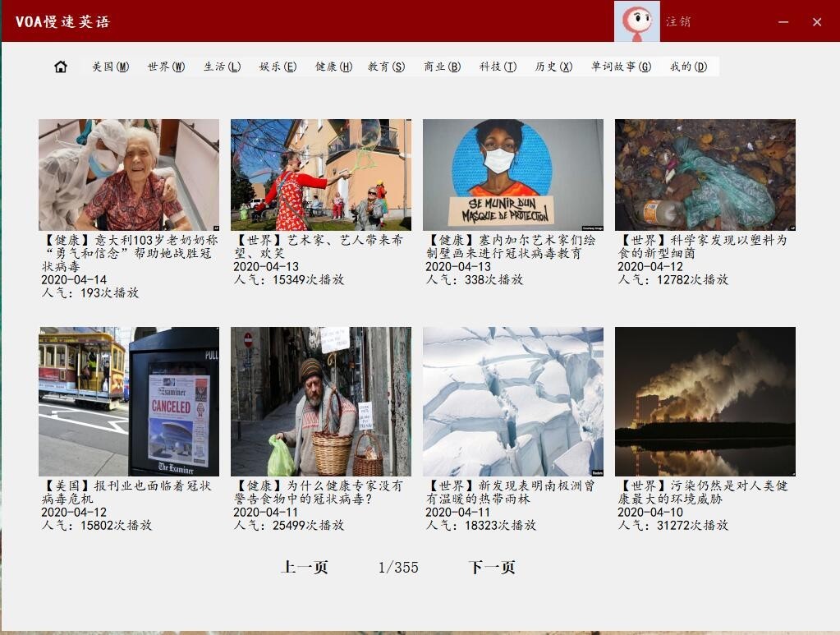This screenshot has width=840, height=635.
Task: Open article 艺术家、艺人带来希望、欢笑
Action: (319, 246)
